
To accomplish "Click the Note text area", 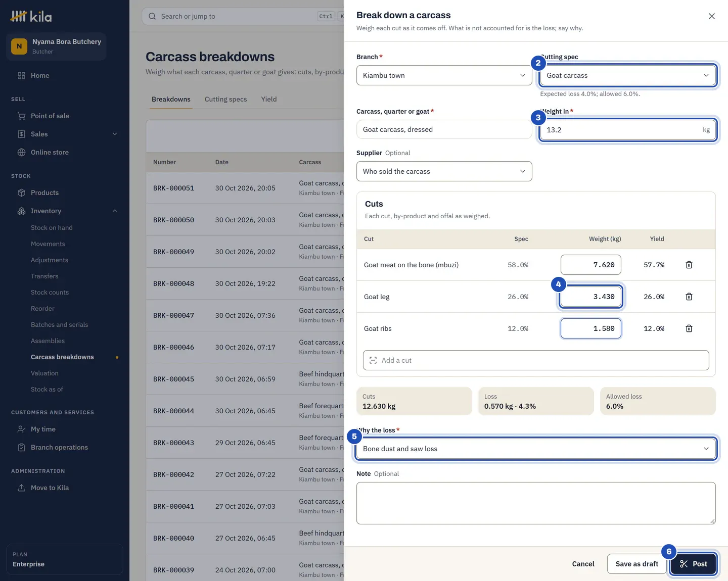I will [536, 503].
